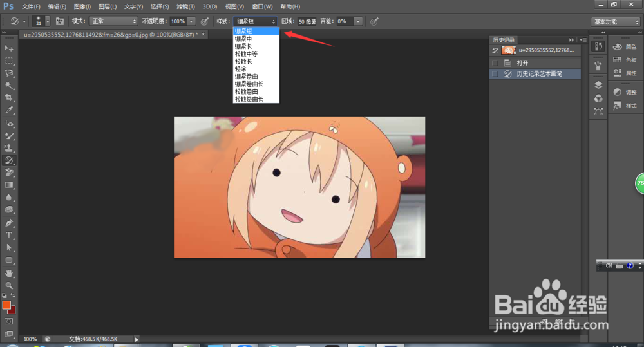644x347 pixels.
Task: Select the Eraser tool
Action: point(8,173)
